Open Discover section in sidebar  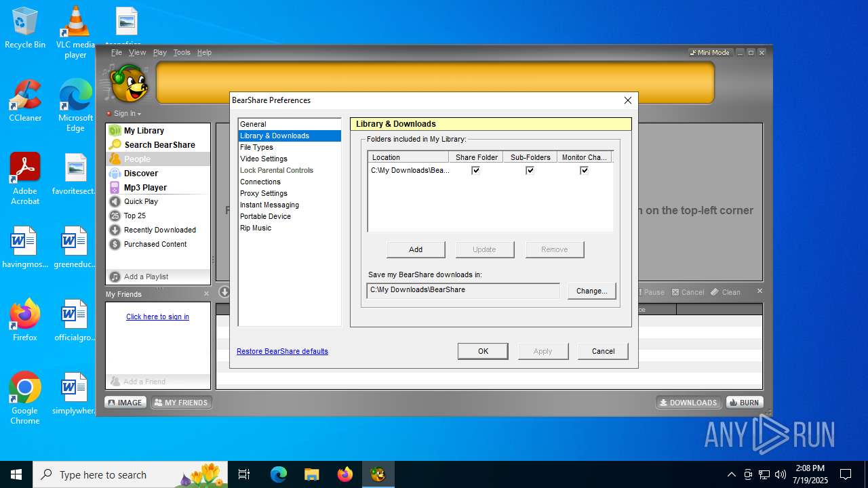157,173
